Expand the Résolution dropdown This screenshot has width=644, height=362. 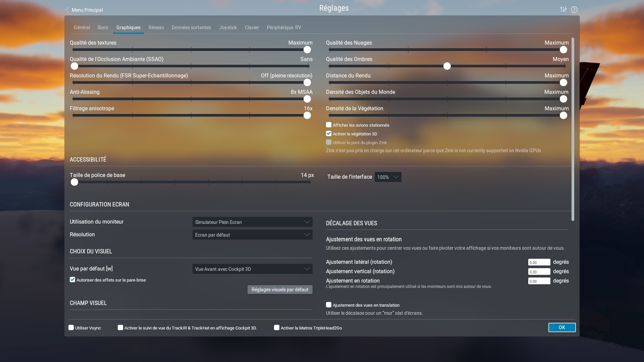coord(252,235)
